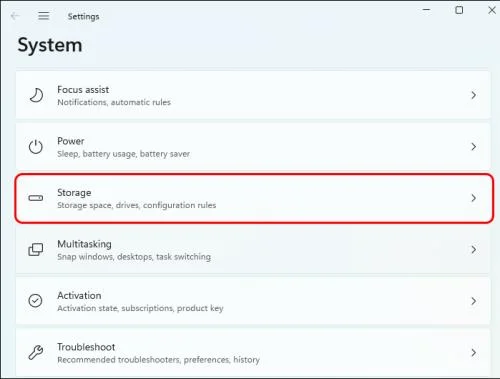Expand the Focus assist row chevron

pos(473,95)
